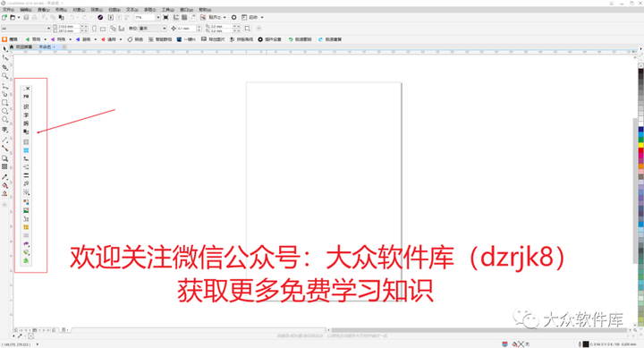Expand the 超级 plugin dropdown arrow
The width and height of the screenshot is (644, 348).
[x=96, y=39]
